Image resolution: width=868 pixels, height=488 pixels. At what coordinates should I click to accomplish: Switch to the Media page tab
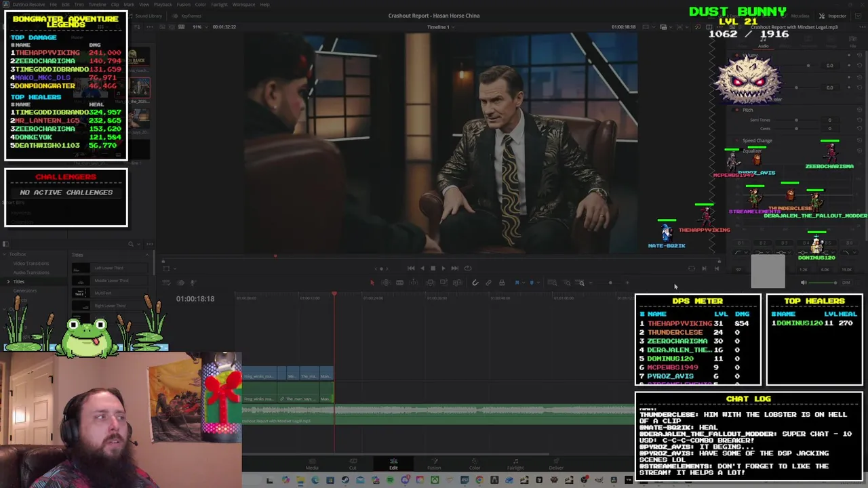coord(312,464)
